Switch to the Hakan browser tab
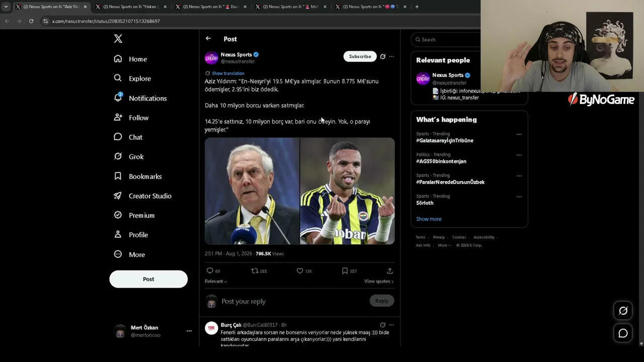644x362 pixels. (x=131, y=7)
